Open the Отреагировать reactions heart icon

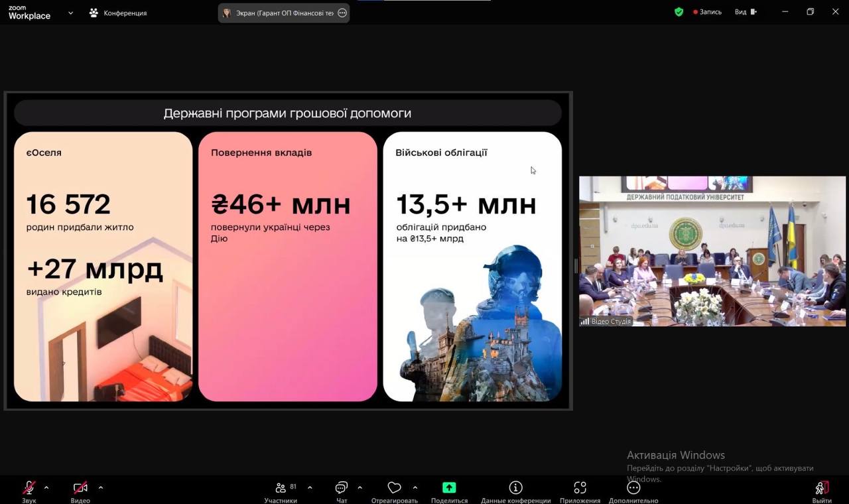394,489
